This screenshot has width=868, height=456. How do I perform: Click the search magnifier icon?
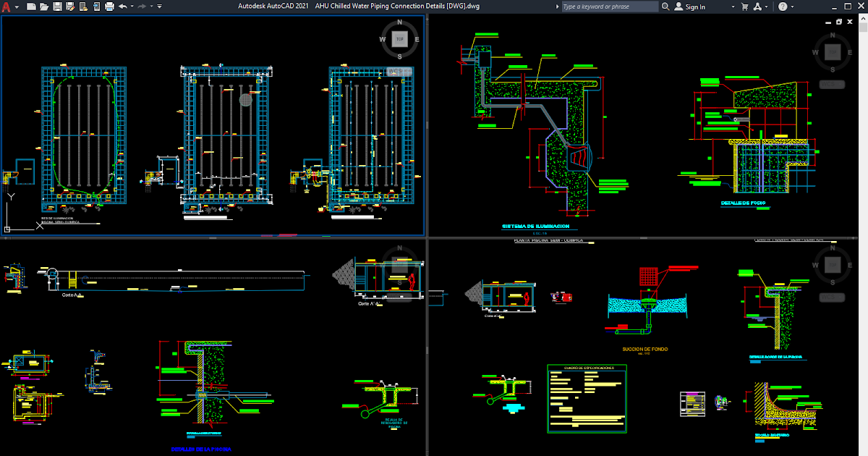[665, 6]
